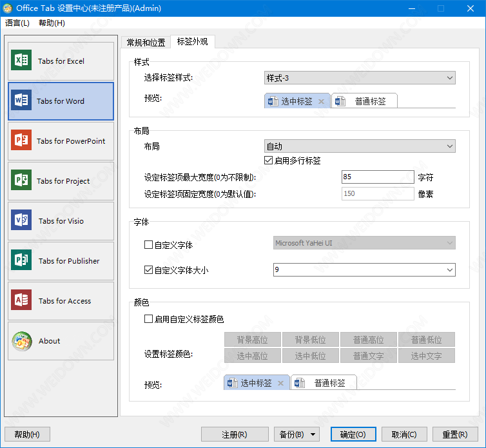The image size is (486, 448).
Task: Click the 普通低位 color button
Action: (427, 340)
